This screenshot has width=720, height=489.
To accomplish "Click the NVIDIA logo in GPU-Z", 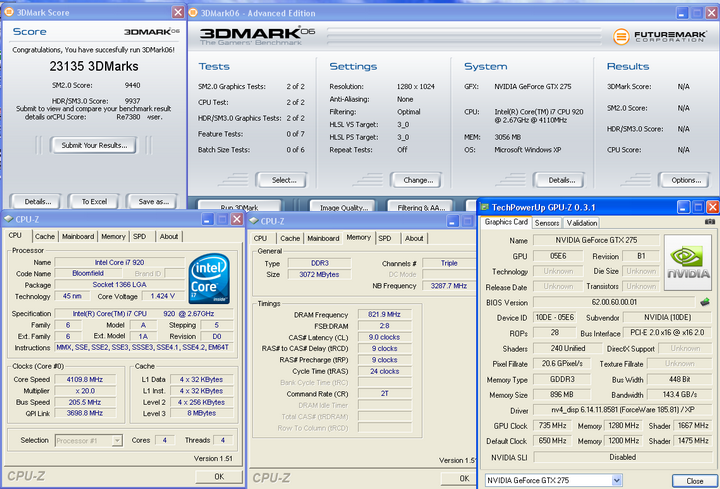I will [x=688, y=263].
